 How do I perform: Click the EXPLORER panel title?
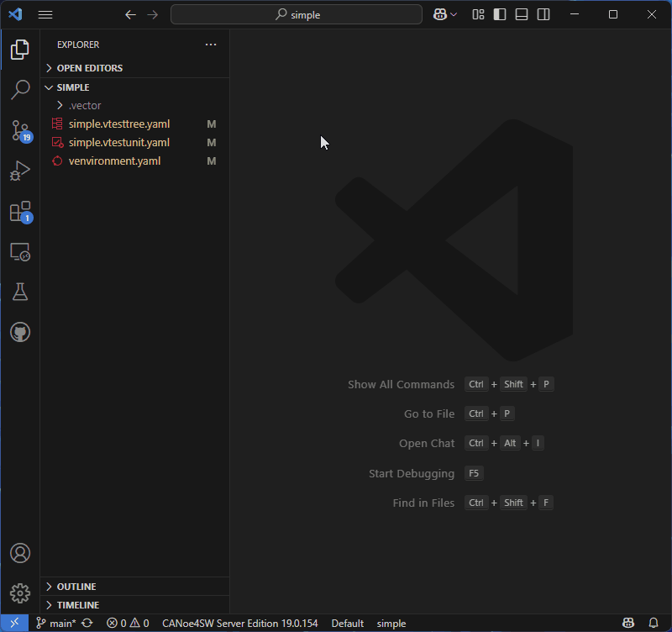point(78,45)
